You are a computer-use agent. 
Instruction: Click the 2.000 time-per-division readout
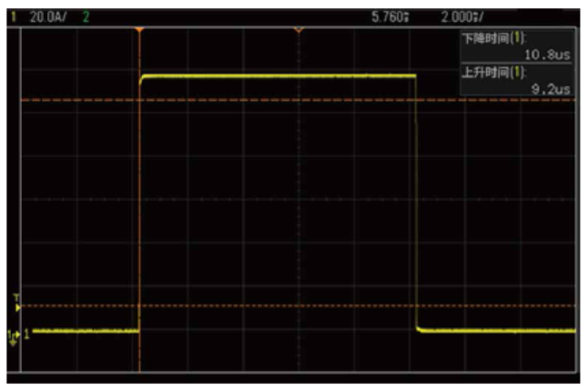(x=462, y=17)
